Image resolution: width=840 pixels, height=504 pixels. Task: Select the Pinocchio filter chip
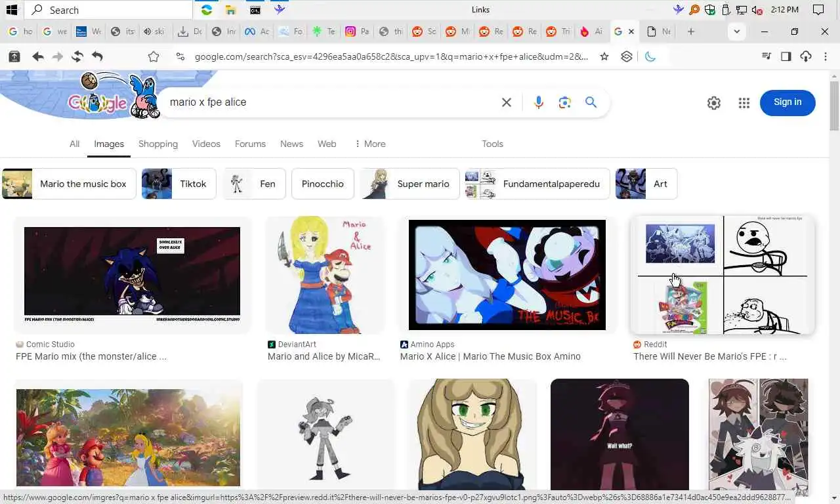(323, 184)
